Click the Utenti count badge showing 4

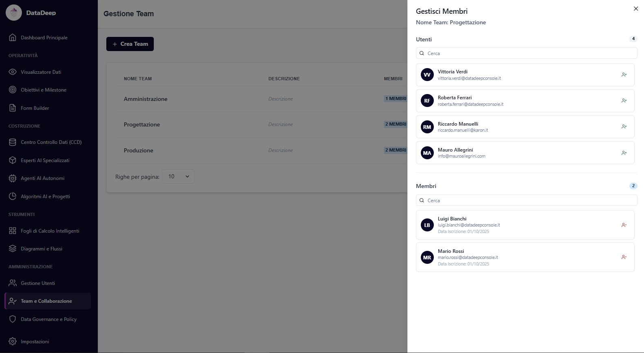(x=633, y=39)
